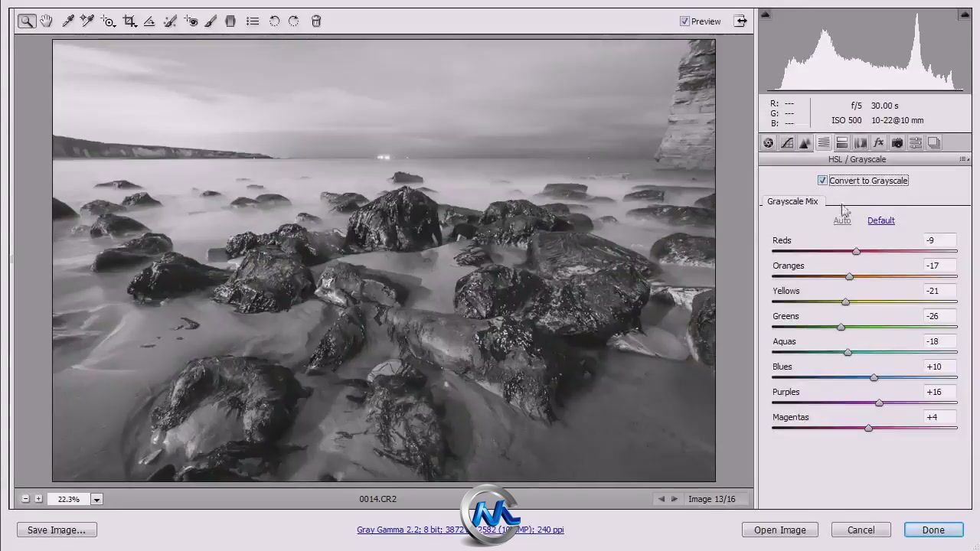Screen dimensions: 980x551
Task: Go to previous image arrow
Action: click(661, 499)
